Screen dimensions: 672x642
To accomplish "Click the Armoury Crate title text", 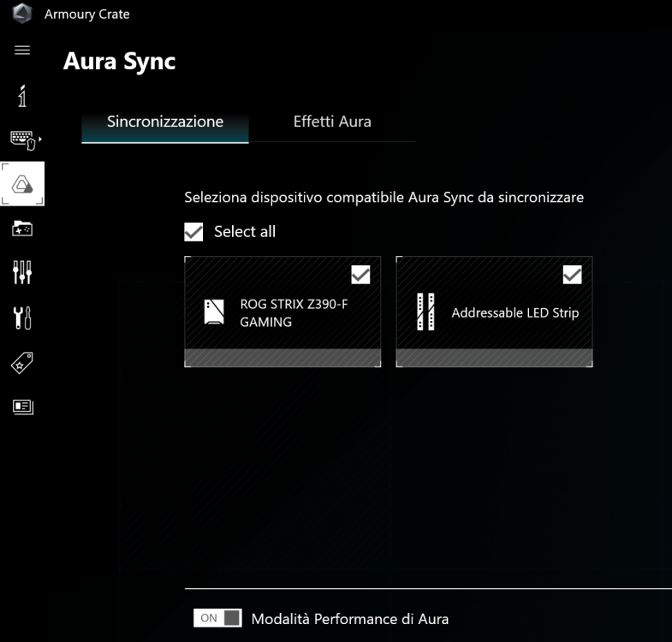I will pos(87,15).
